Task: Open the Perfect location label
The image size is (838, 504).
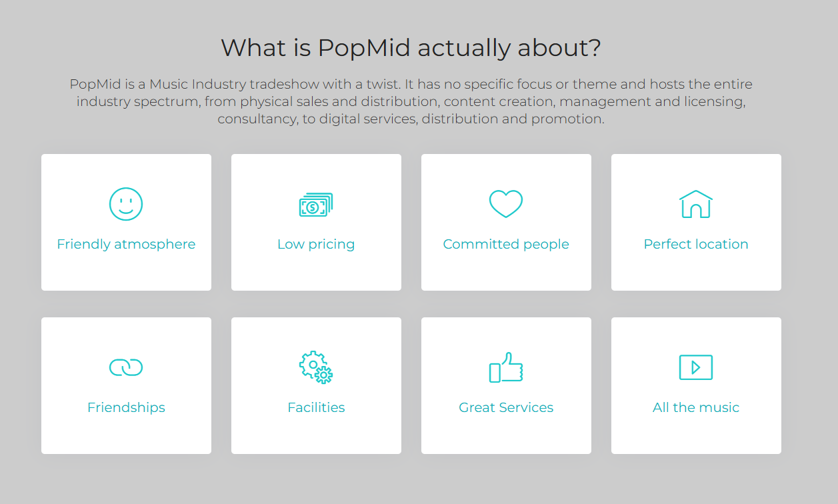Action: [696, 244]
